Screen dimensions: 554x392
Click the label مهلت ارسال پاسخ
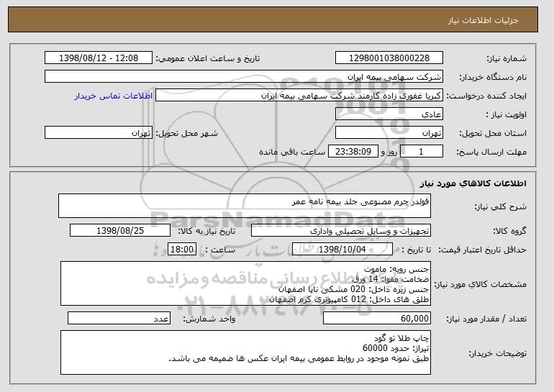tap(491, 152)
